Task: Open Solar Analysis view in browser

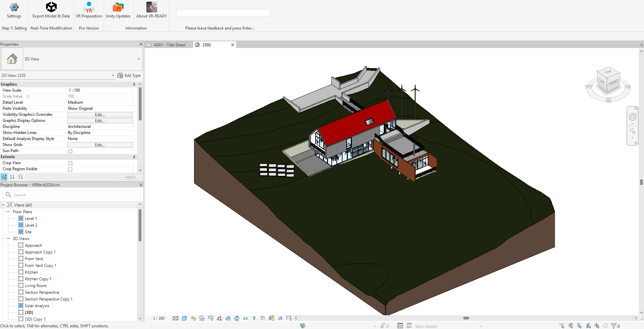Action: 37,306
